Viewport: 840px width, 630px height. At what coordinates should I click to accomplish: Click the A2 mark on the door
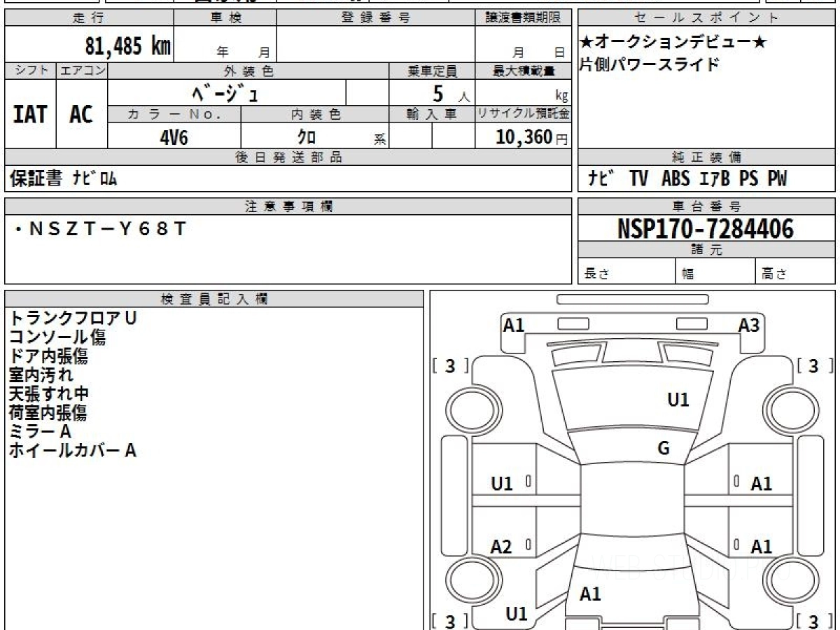(x=501, y=547)
